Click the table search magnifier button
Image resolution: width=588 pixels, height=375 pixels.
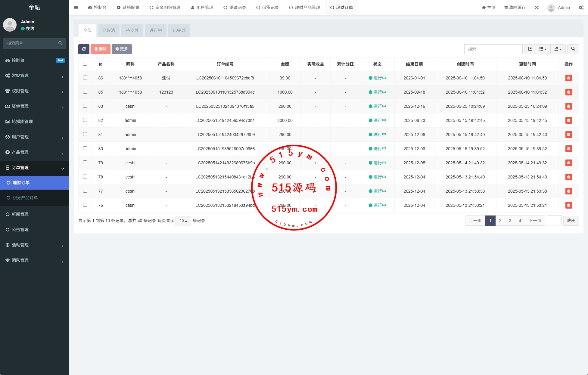pyautogui.click(x=573, y=49)
